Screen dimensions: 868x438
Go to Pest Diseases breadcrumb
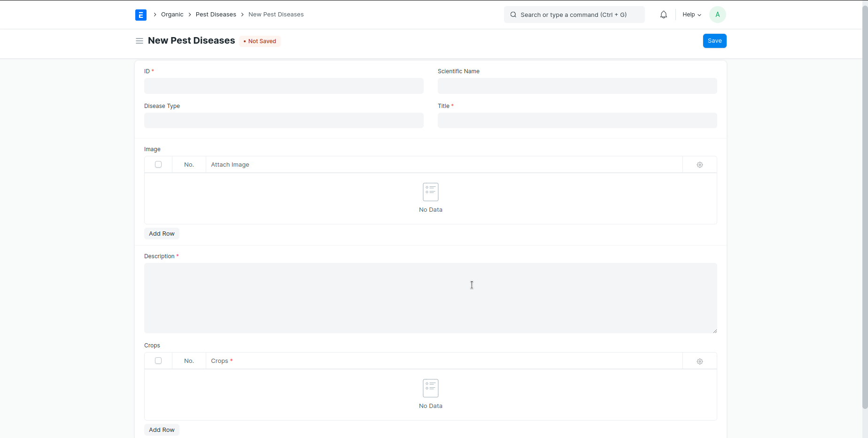pyautogui.click(x=216, y=15)
